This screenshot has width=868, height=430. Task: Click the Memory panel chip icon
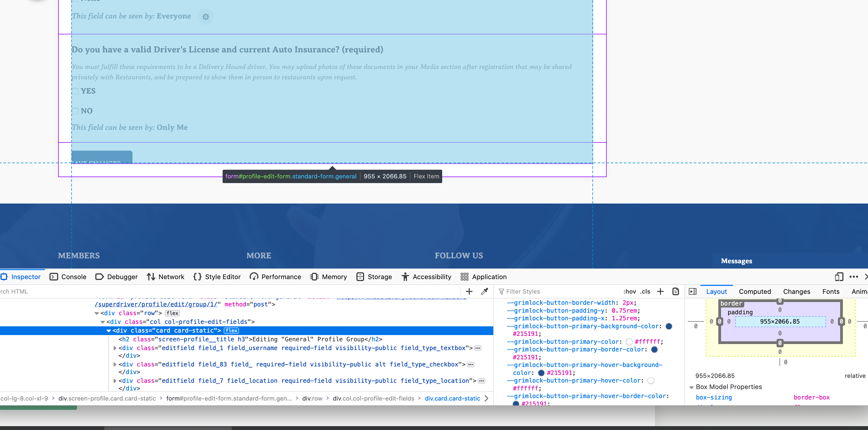(314, 276)
